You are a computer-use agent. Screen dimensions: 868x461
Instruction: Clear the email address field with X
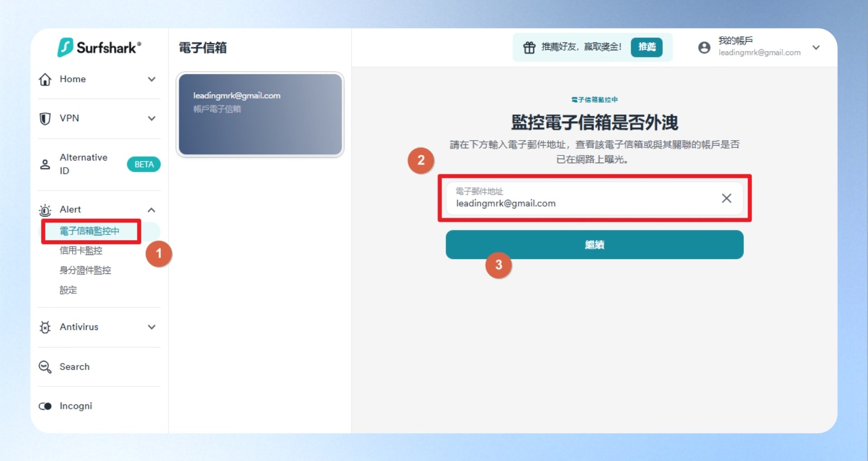tap(726, 198)
